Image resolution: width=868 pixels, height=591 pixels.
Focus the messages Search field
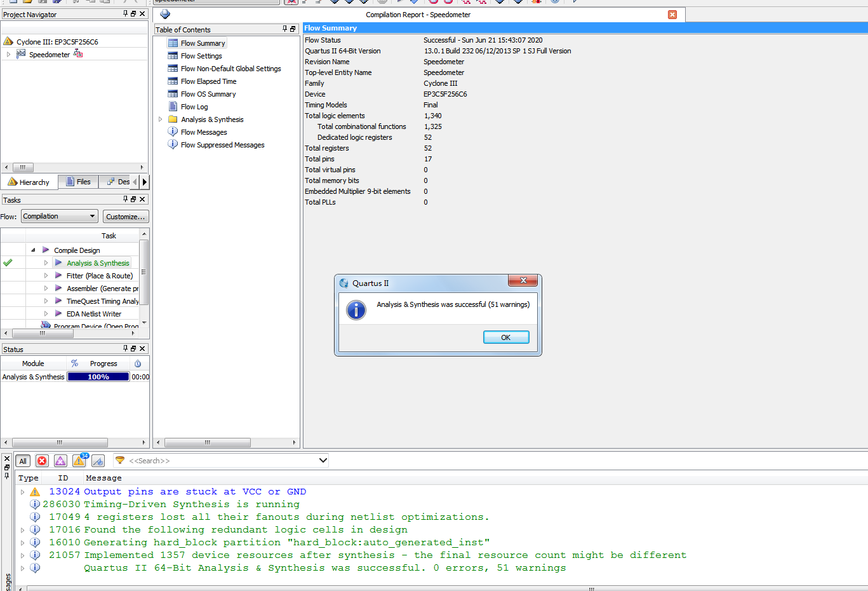coord(222,461)
